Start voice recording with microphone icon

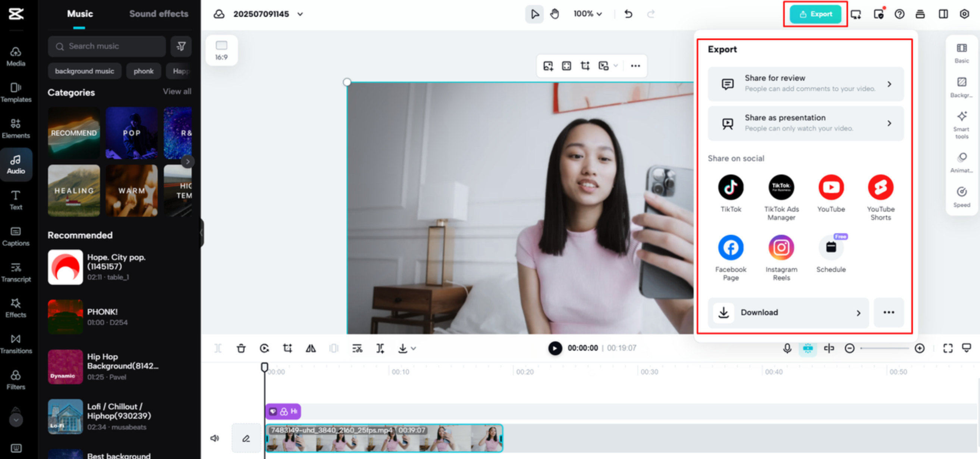[787, 348]
